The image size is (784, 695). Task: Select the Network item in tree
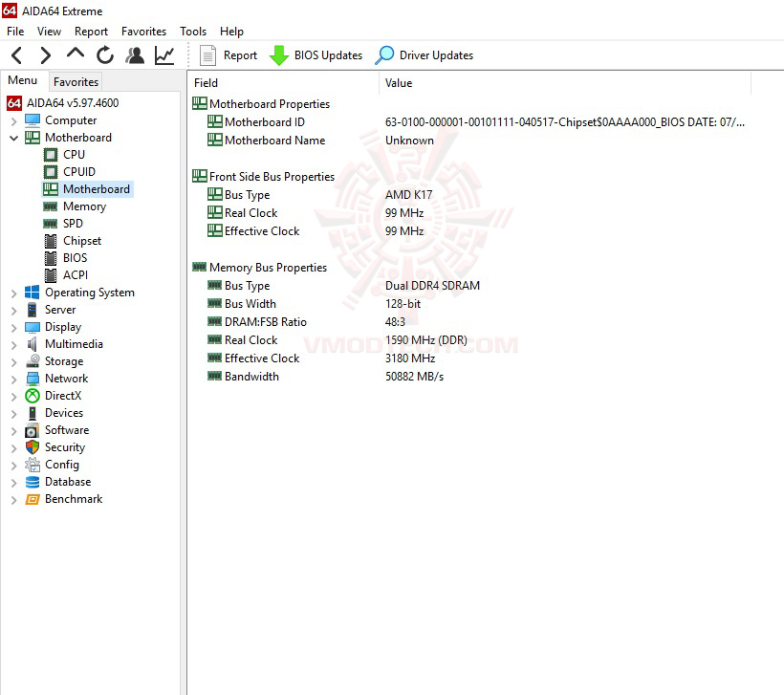point(67,379)
